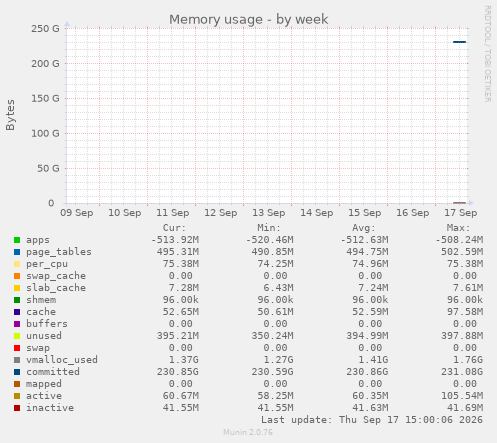
Task: Click the 09 Sep date label
Action: click(x=77, y=213)
